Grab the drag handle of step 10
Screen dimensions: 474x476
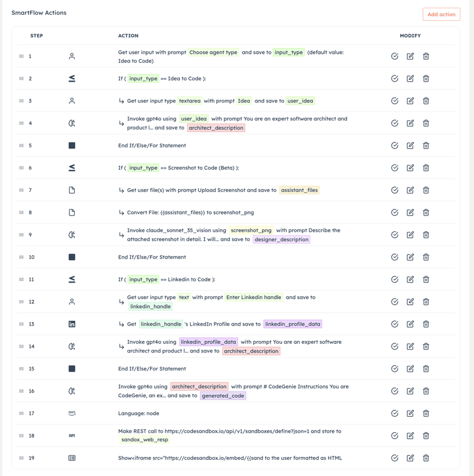click(21, 257)
